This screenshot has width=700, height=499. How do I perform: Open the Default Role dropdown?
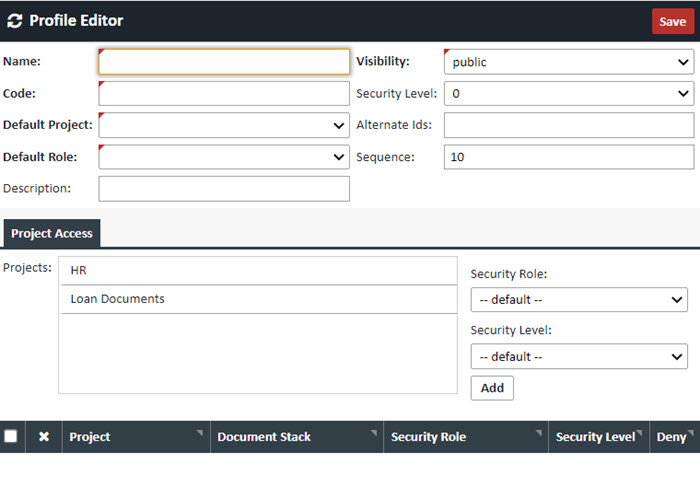coord(224,157)
